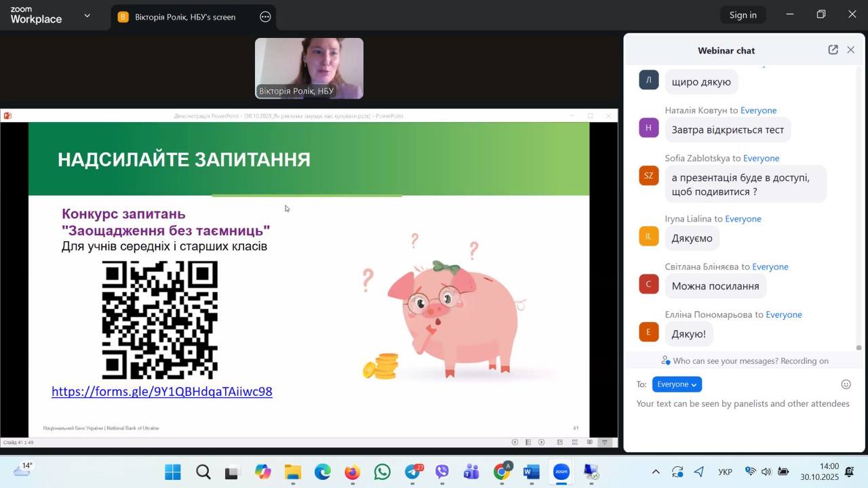Open the emoji picker in chat
Viewport: 868px width, 488px height.
[x=846, y=384]
